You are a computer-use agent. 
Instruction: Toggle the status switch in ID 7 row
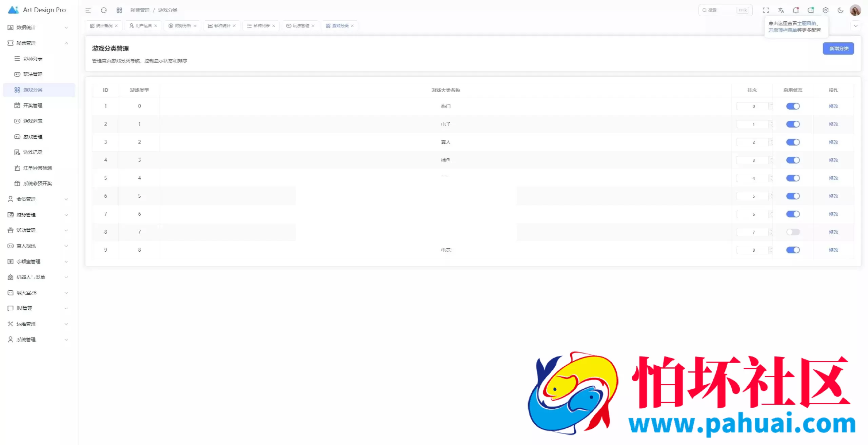click(793, 214)
